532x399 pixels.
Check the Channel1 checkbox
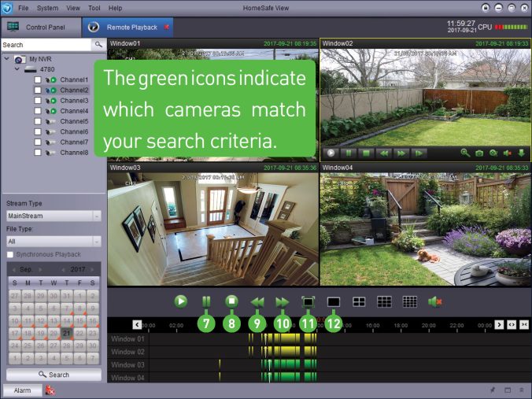pos(38,80)
